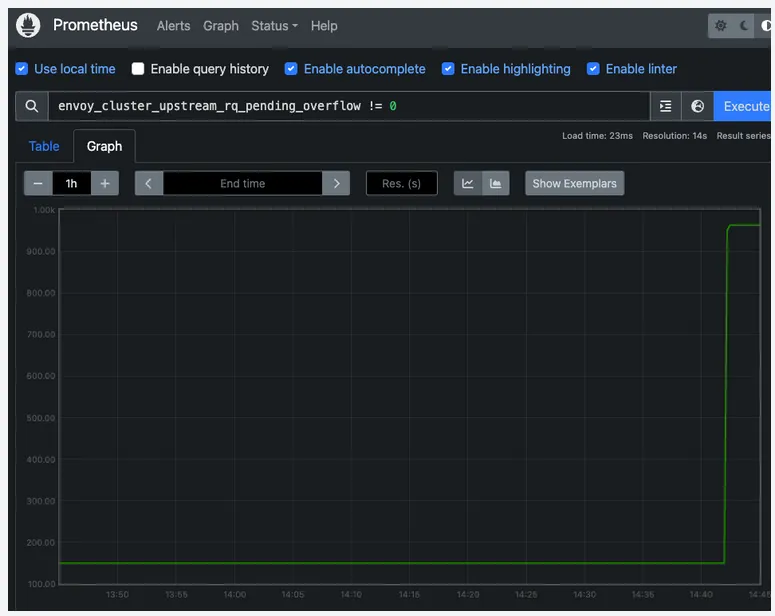
Task: Open the Alerts page
Action: point(173,26)
